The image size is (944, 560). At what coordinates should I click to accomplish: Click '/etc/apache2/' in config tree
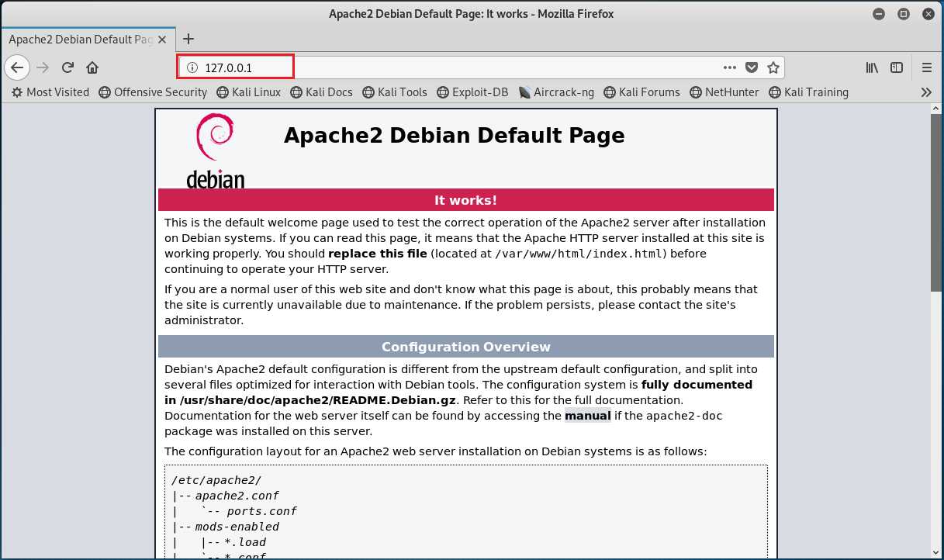coord(216,480)
